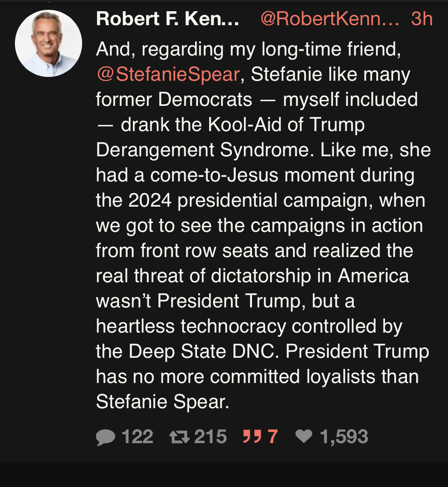Open the @RobertKenn… handle link
The height and width of the screenshot is (487, 448).
pos(329,20)
